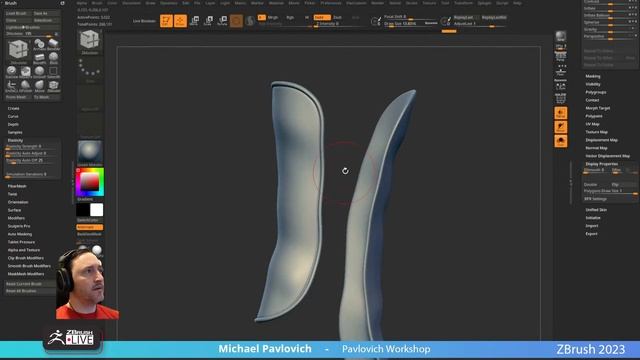Click the large ZModeler brush icon in Brush palette
The width and height of the screenshot is (640, 360).
coord(18,51)
